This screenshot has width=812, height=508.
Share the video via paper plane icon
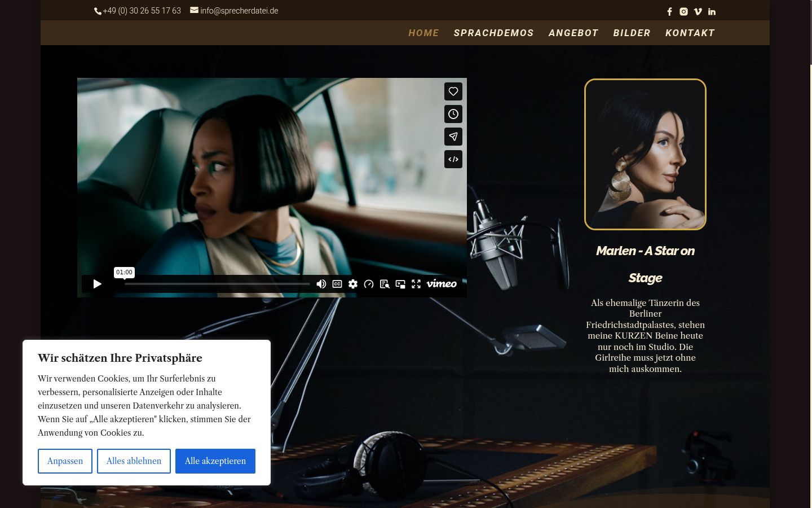pyautogui.click(x=453, y=137)
